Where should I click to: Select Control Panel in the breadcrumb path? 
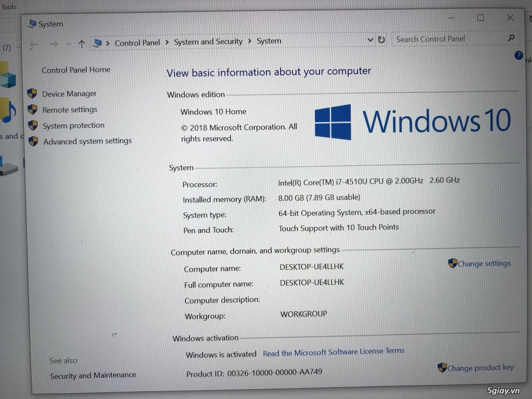(137, 42)
